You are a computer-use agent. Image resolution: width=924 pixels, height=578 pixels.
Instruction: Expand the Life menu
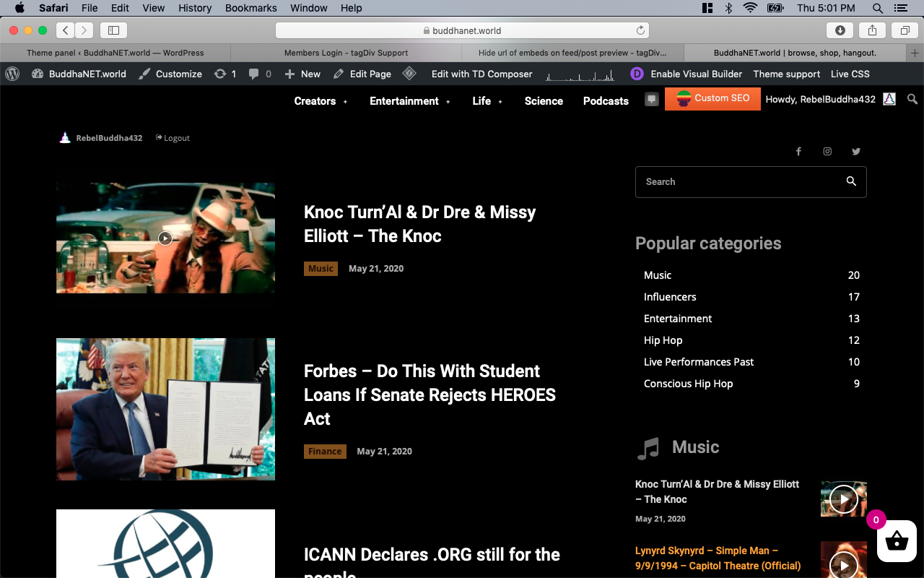click(x=487, y=100)
